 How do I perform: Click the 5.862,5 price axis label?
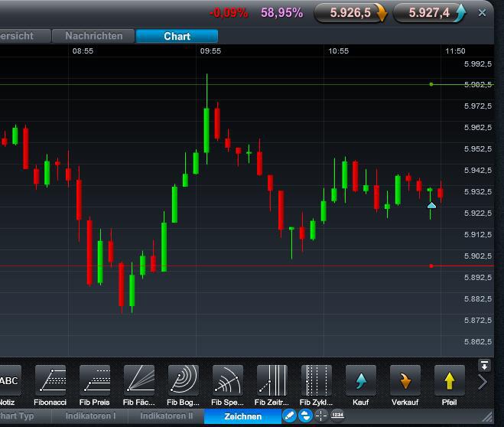coord(478,341)
